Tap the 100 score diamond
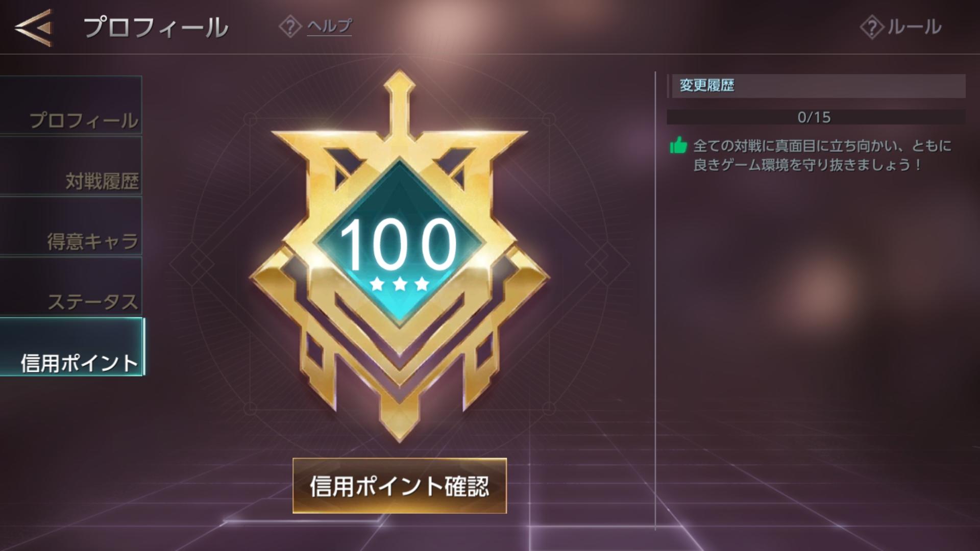 (x=399, y=242)
